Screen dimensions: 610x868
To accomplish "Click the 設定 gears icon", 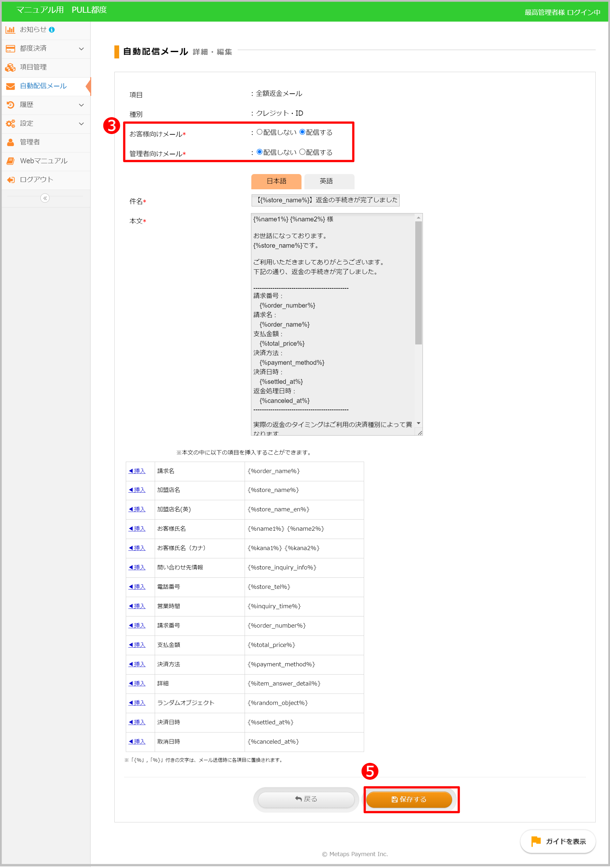I will pos(10,123).
